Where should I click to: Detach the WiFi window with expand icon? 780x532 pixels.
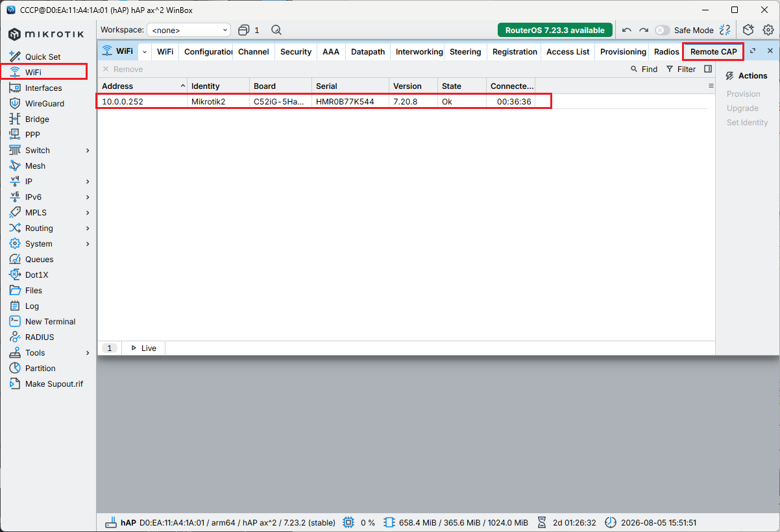pos(753,51)
